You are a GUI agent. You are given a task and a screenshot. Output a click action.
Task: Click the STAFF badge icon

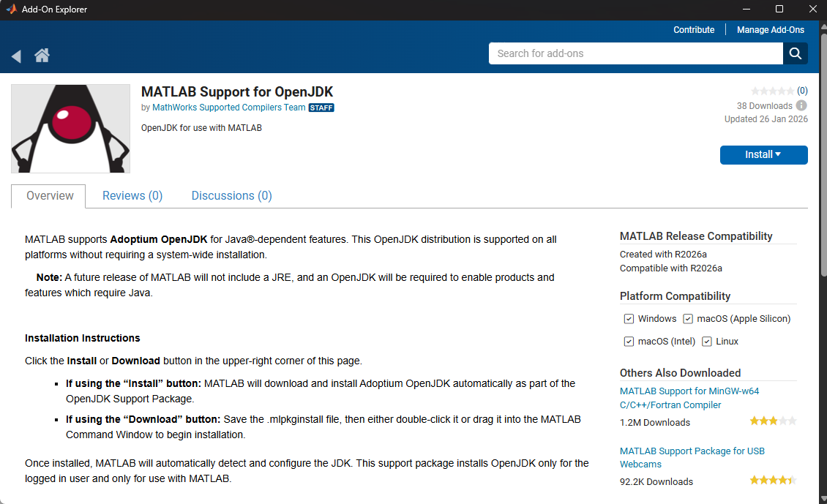pos(321,108)
